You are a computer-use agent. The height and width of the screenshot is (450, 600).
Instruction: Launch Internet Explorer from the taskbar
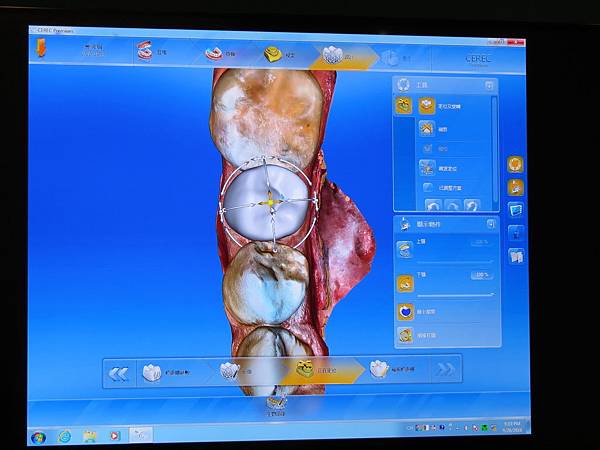click(x=64, y=436)
